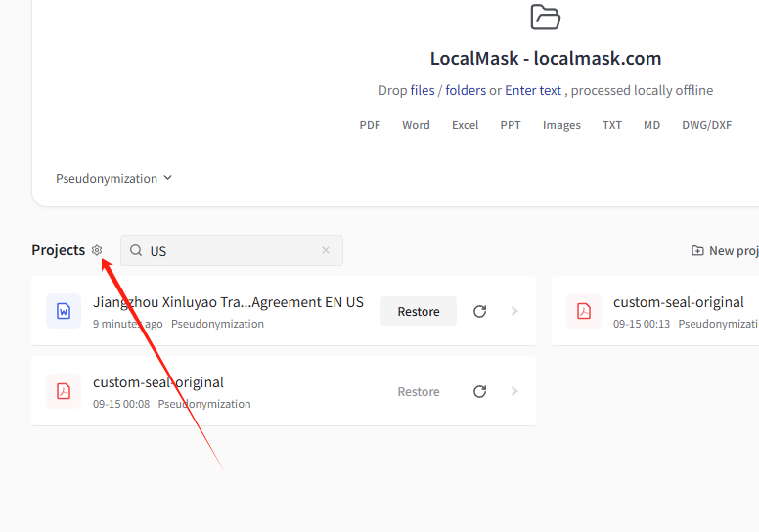The height and width of the screenshot is (532, 759).
Task: Click the Word format label
Action: tap(416, 125)
